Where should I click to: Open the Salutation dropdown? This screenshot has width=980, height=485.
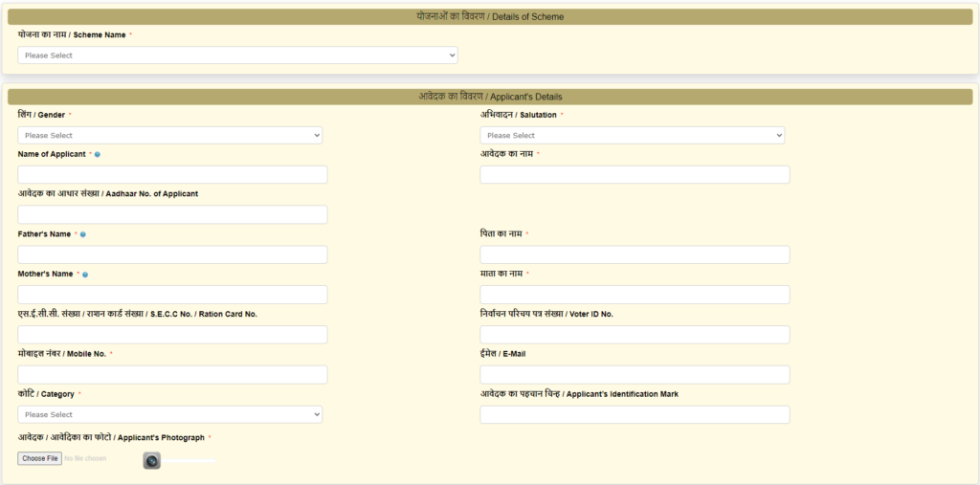coord(633,135)
